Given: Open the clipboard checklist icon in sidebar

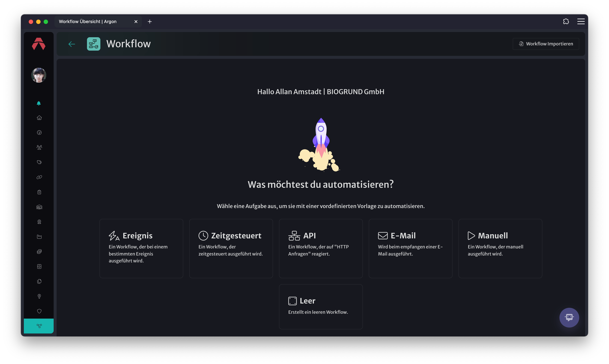Looking at the screenshot, I should coord(39,192).
